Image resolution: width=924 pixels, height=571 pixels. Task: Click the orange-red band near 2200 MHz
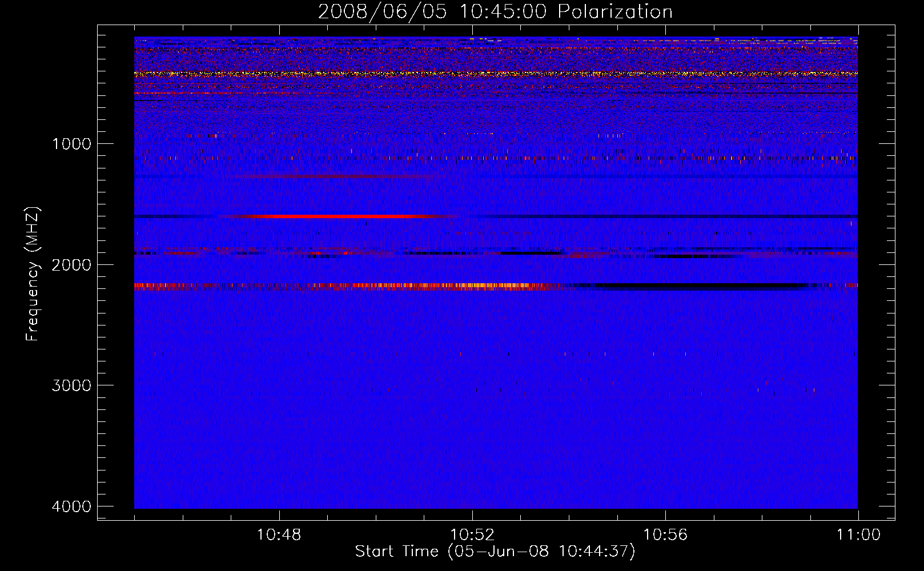[348, 287]
